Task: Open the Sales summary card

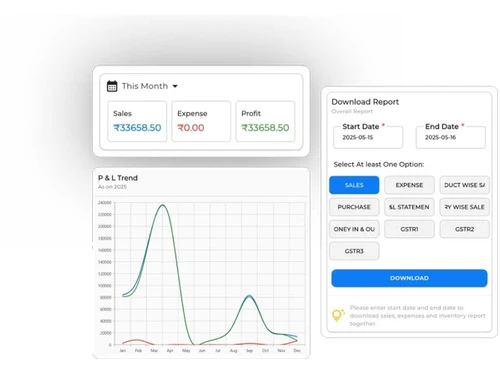Action: tap(137, 121)
